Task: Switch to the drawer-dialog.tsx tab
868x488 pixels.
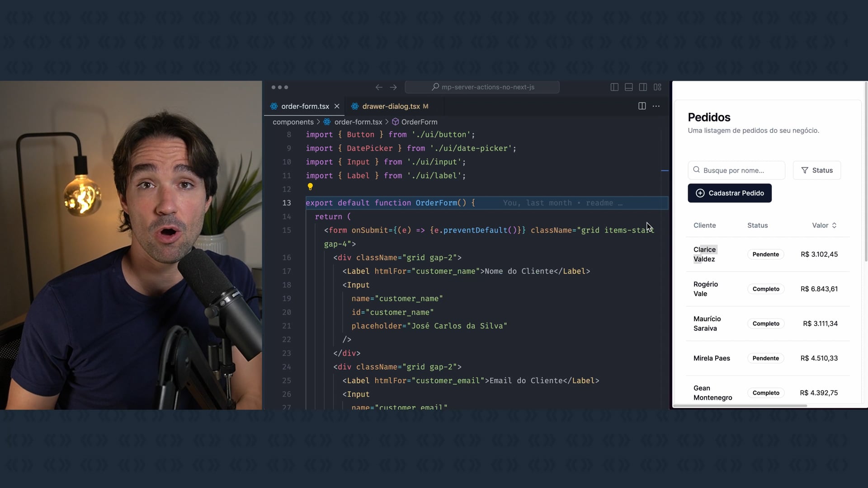Action: [x=391, y=106]
